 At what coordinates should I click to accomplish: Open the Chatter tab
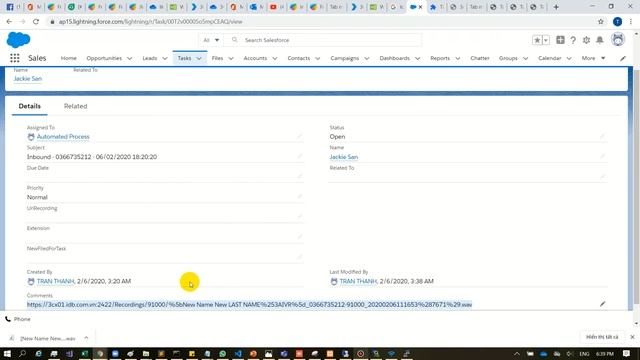click(x=480, y=58)
